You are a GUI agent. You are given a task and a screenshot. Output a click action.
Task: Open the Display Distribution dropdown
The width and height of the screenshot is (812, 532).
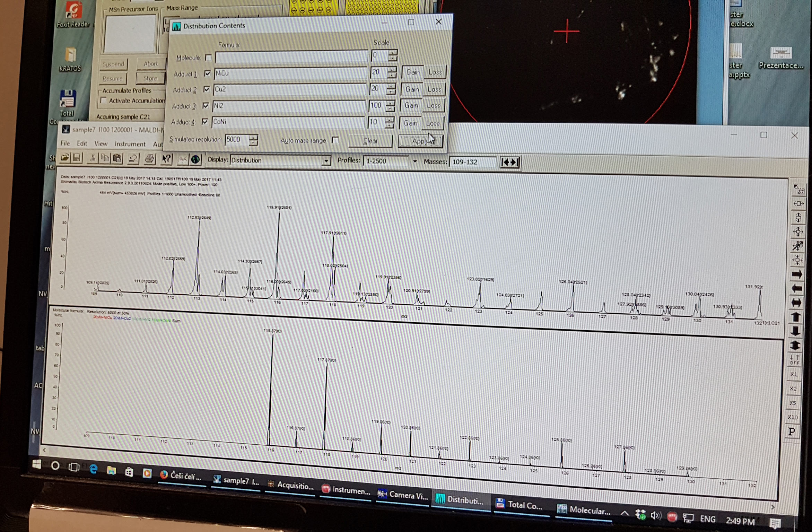pos(325,161)
